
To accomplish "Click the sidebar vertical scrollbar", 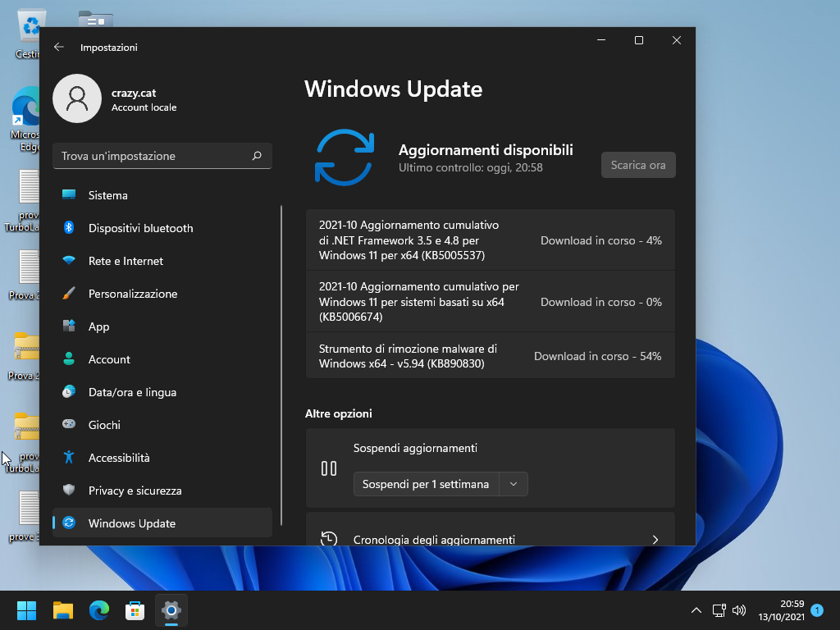I will (x=281, y=366).
